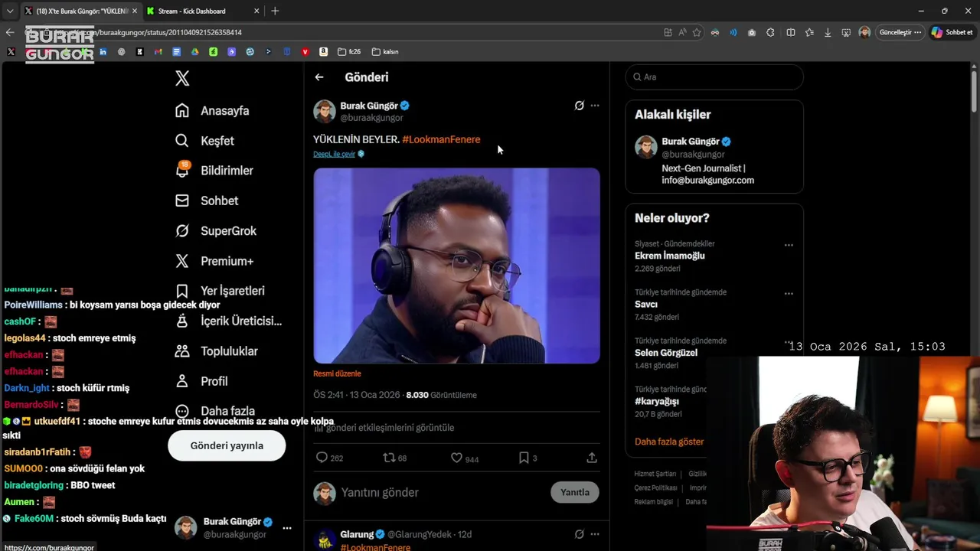Click the camera extension icon

[752, 33]
